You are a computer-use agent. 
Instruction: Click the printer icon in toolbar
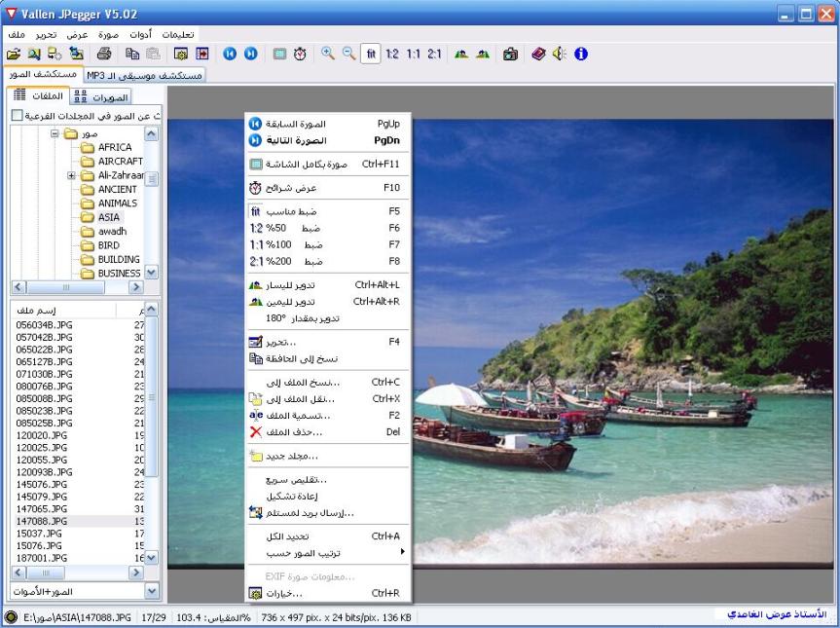click(x=104, y=54)
